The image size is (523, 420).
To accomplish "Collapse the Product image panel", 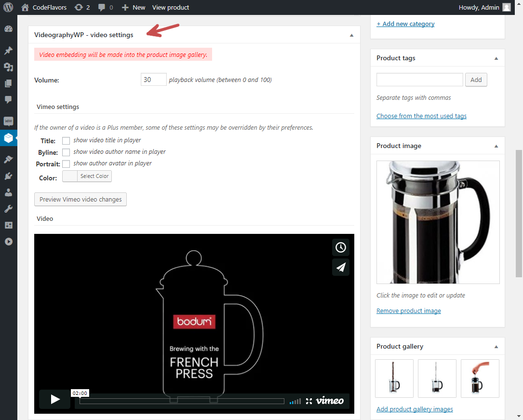I will pyautogui.click(x=496, y=146).
